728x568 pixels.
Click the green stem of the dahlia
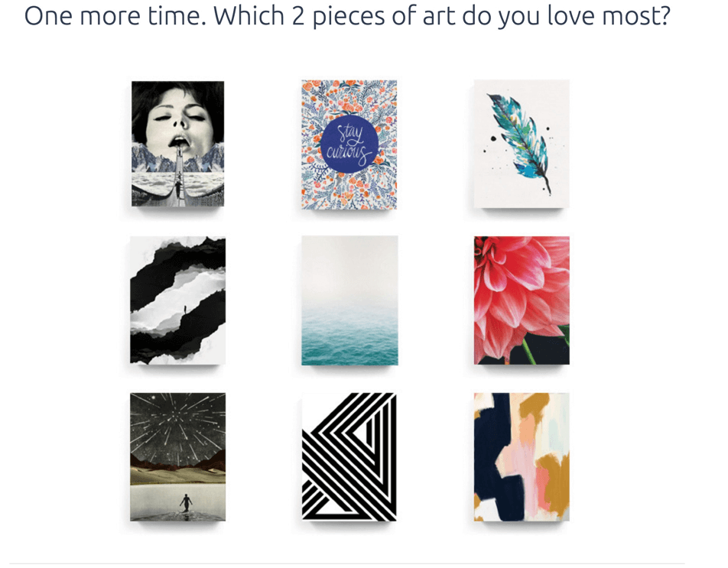coord(529,352)
